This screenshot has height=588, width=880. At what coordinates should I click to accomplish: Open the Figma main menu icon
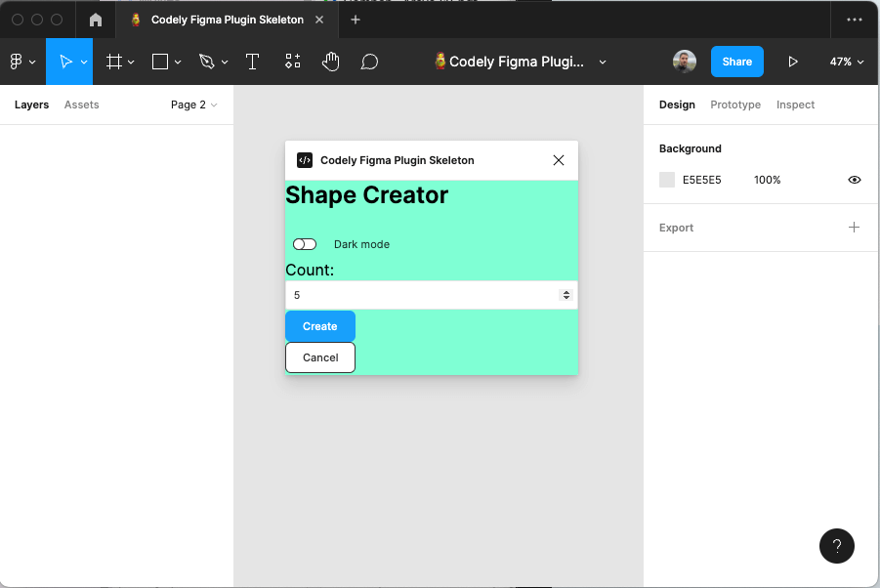(16, 62)
